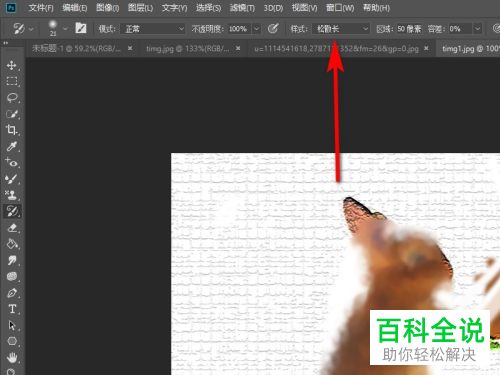Open the 不透明度 opacity slider arrow
Viewport: 500px width, 375px height.
pyautogui.click(x=256, y=29)
